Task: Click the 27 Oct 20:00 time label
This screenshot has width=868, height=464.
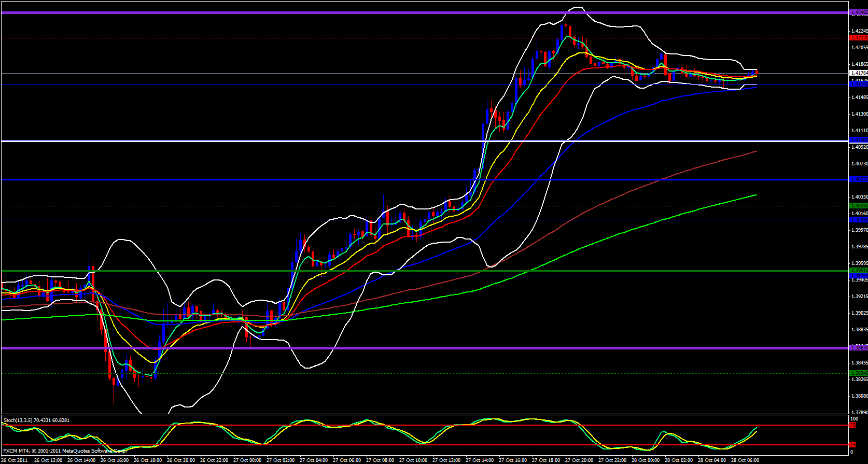Action: pyautogui.click(x=579, y=460)
